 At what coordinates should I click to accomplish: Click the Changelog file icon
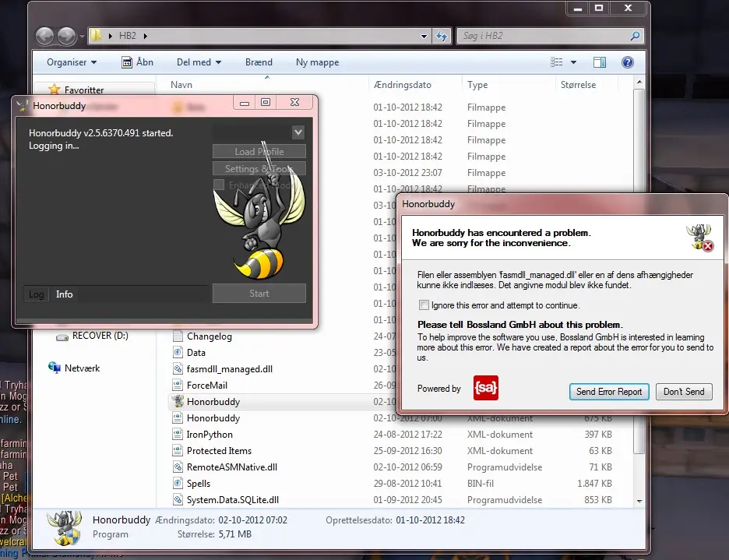(178, 336)
